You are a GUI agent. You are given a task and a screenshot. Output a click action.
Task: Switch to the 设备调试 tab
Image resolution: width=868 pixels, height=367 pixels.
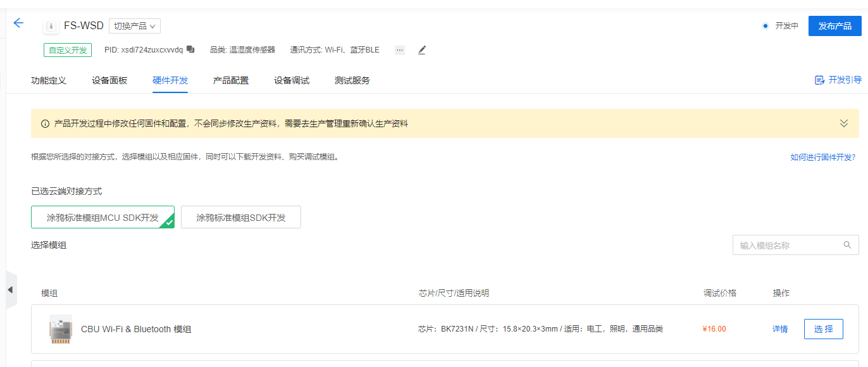292,80
